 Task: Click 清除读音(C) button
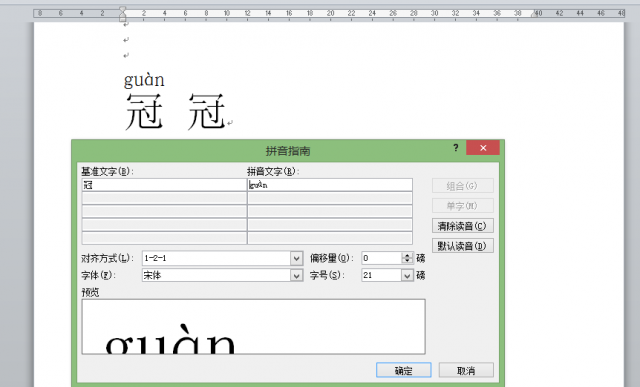point(462,226)
